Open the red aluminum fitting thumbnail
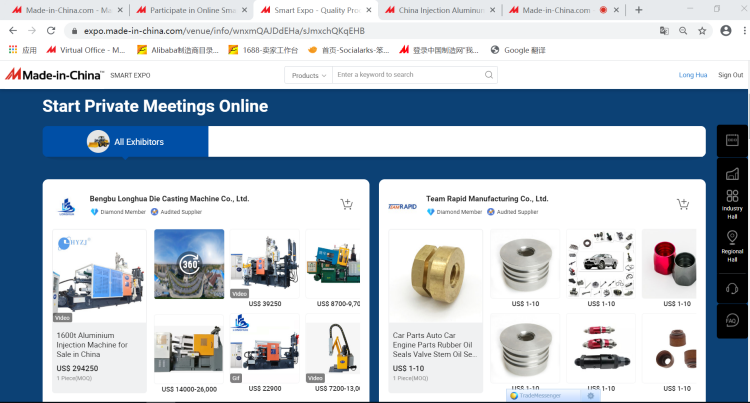The width and height of the screenshot is (750, 403). (x=669, y=264)
